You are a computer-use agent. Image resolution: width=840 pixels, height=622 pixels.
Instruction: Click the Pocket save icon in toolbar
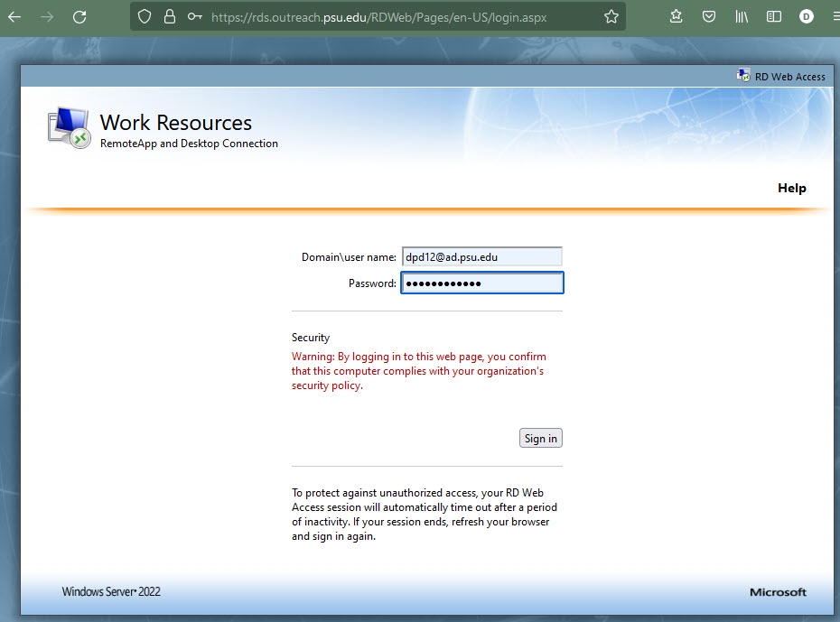[709, 15]
